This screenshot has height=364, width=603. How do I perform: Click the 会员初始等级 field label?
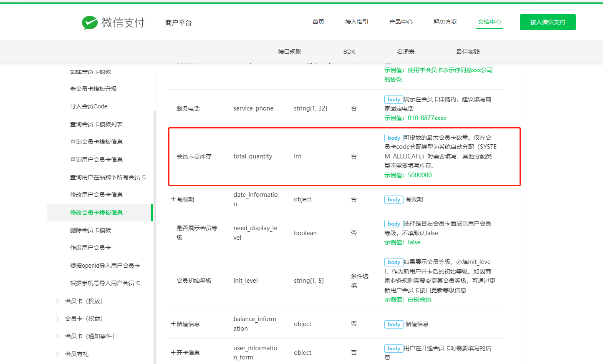click(x=194, y=281)
